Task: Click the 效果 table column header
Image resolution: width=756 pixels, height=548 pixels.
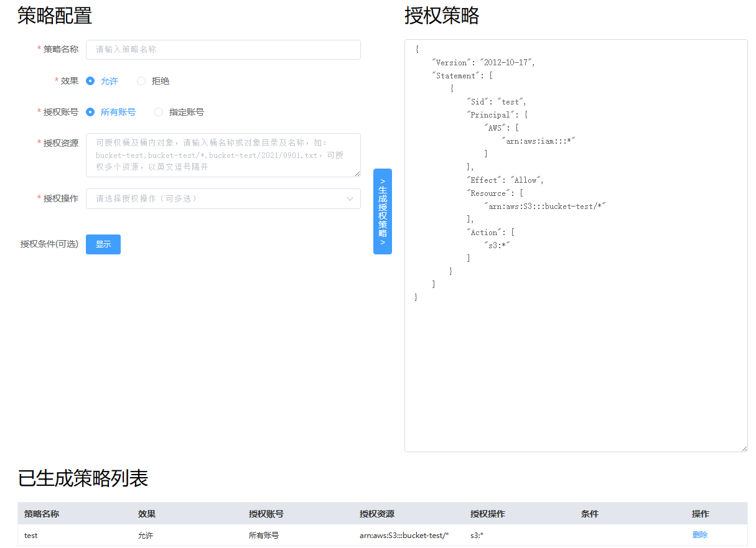Action: coord(147,514)
